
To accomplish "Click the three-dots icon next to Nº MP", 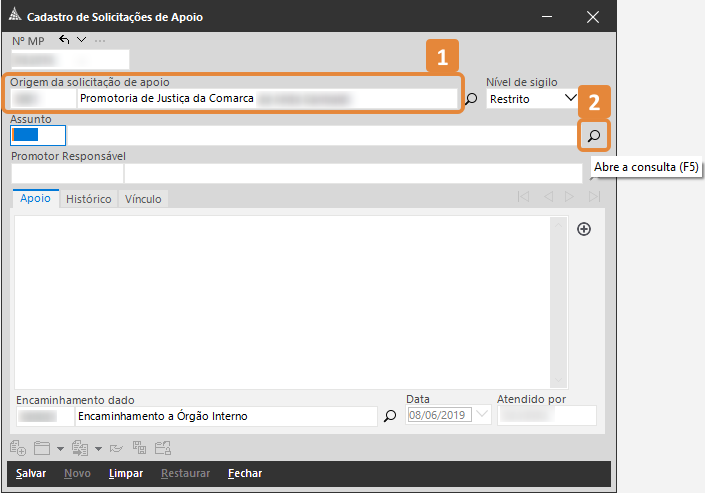I will point(100,40).
